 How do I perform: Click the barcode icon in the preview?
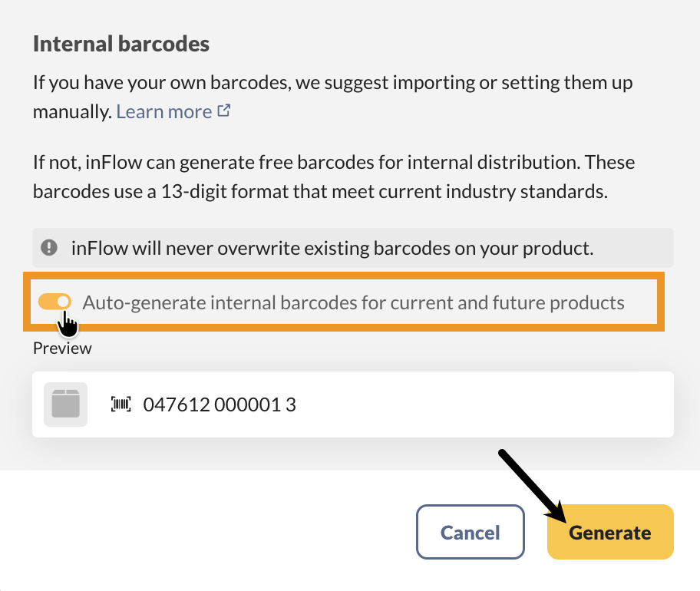click(121, 404)
